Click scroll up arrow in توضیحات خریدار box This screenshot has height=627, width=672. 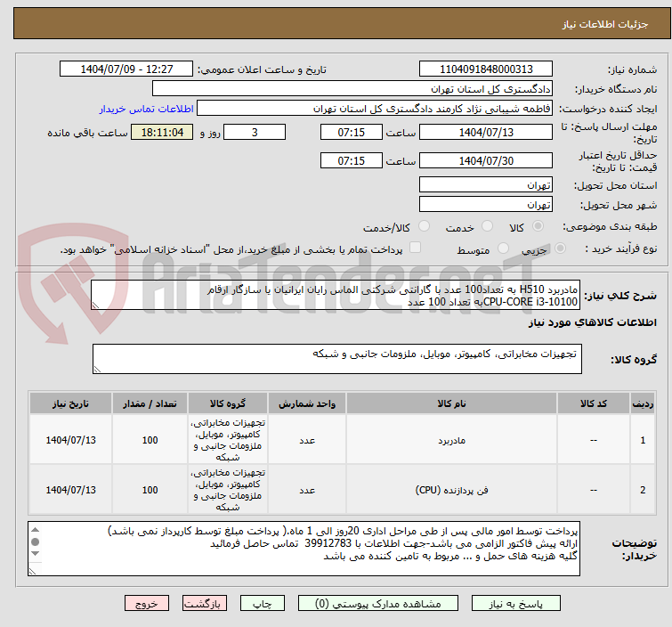35,530
